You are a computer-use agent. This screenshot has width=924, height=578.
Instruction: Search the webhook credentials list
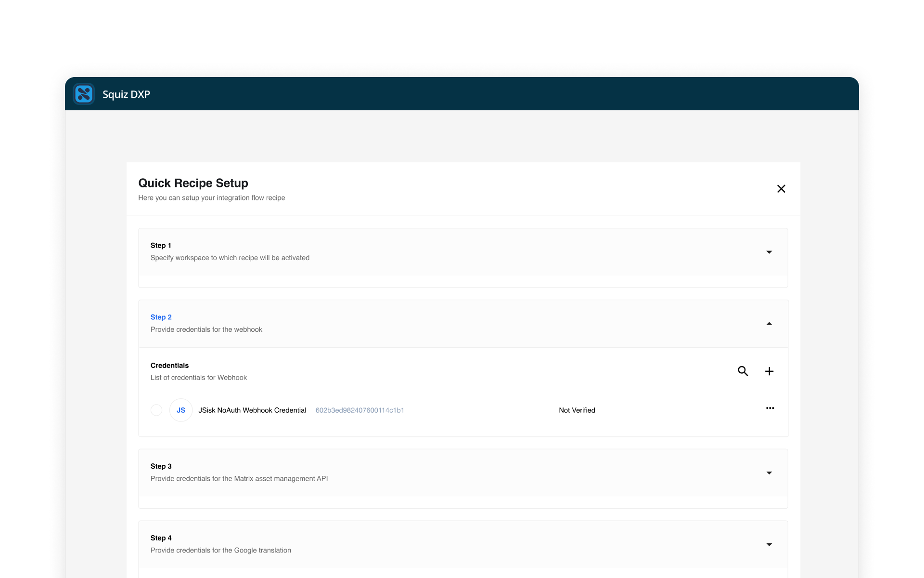pos(743,371)
